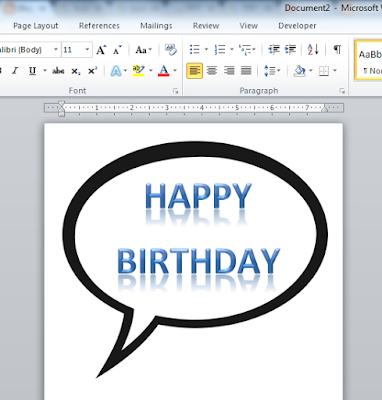Select the View ribbon tab
Viewport: 382px width, 400px height.
coord(248,26)
